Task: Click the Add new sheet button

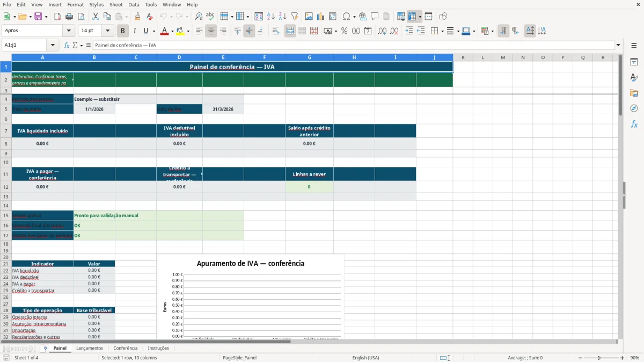Action: point(45,348)
